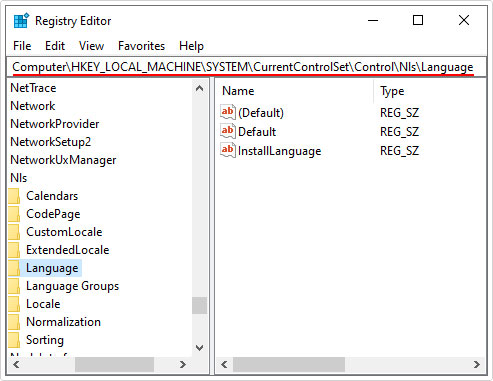Click the ExtendedLocale folder icon

pyautogui.click(x=14, y=250)
